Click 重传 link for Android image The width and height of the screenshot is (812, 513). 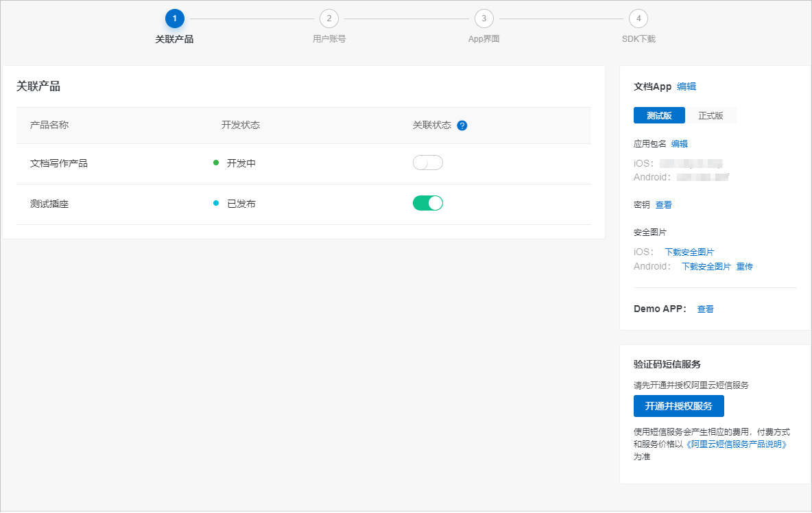coord(745,267)
